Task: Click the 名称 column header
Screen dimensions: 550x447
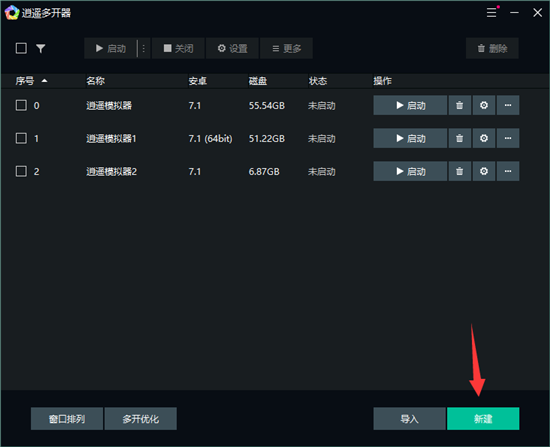Action: [x=95, y=81]
